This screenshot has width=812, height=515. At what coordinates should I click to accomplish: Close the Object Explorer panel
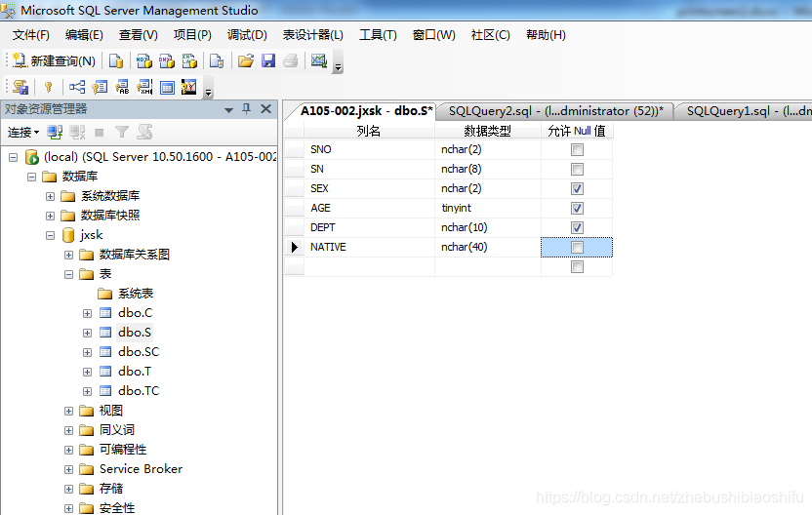[x=266, y=108]
